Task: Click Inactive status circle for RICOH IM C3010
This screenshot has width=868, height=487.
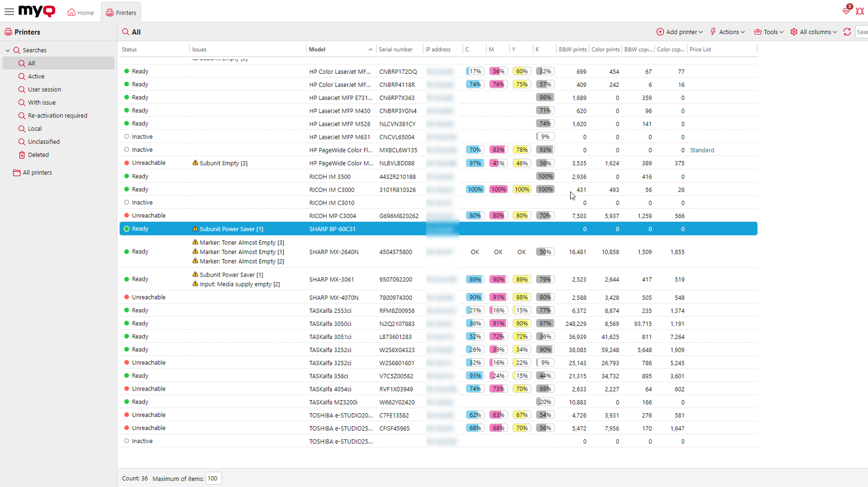Action: (x=126, y=202)
